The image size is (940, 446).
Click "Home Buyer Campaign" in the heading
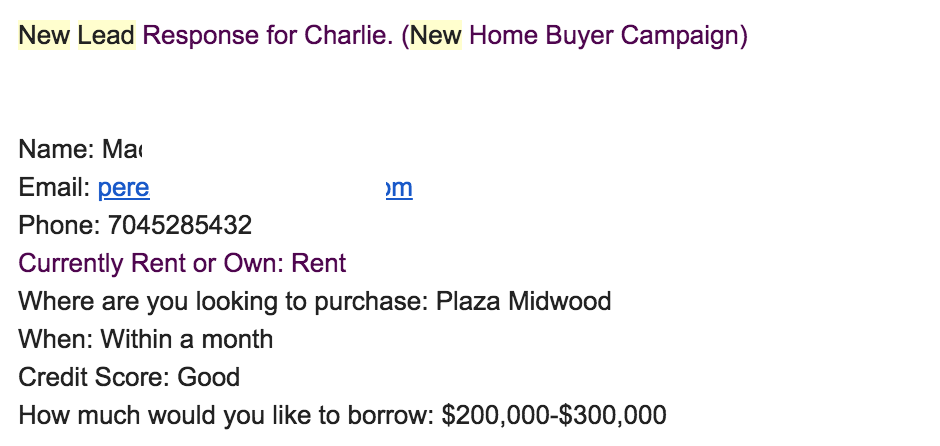[x=604, y=36]
